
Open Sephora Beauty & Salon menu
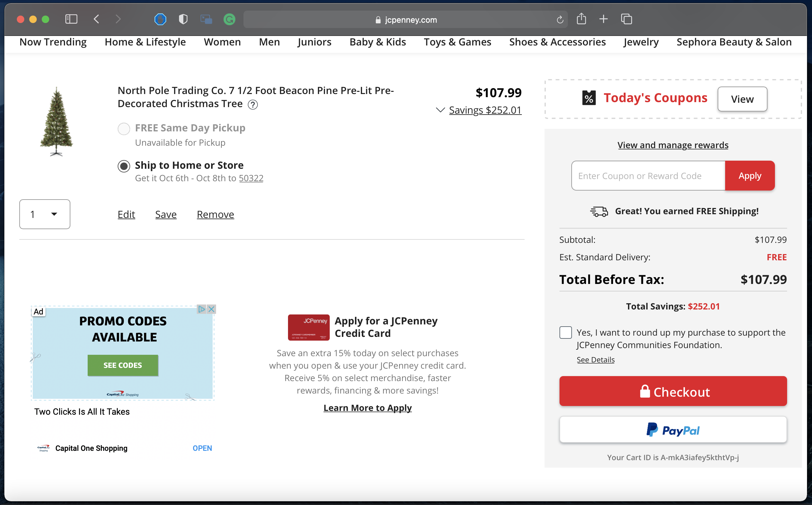click(734, 42)
